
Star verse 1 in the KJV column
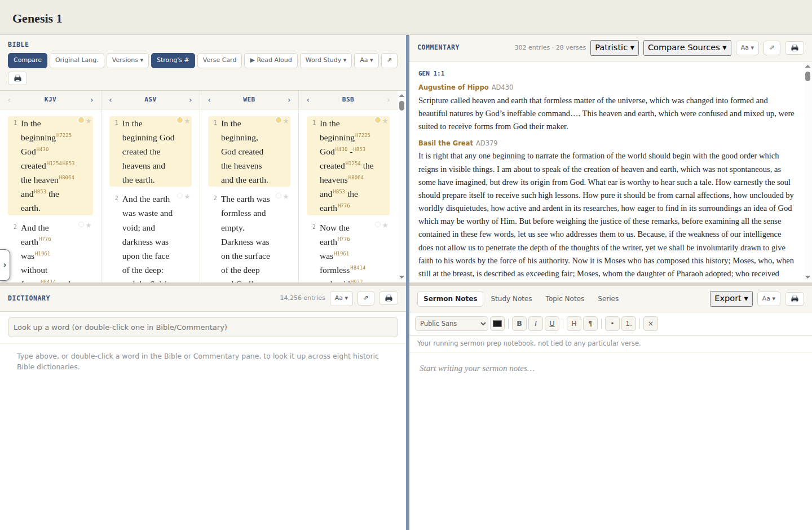(x=89, y=121)
